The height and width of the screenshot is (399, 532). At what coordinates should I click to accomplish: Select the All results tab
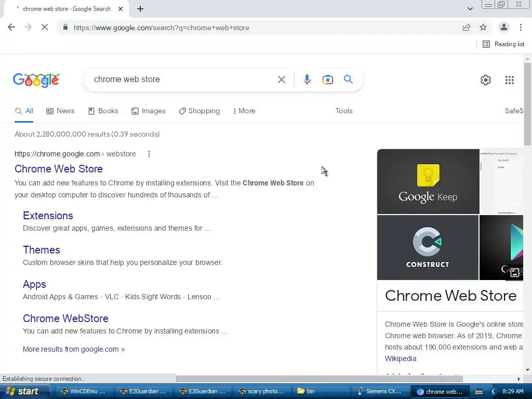24,111
